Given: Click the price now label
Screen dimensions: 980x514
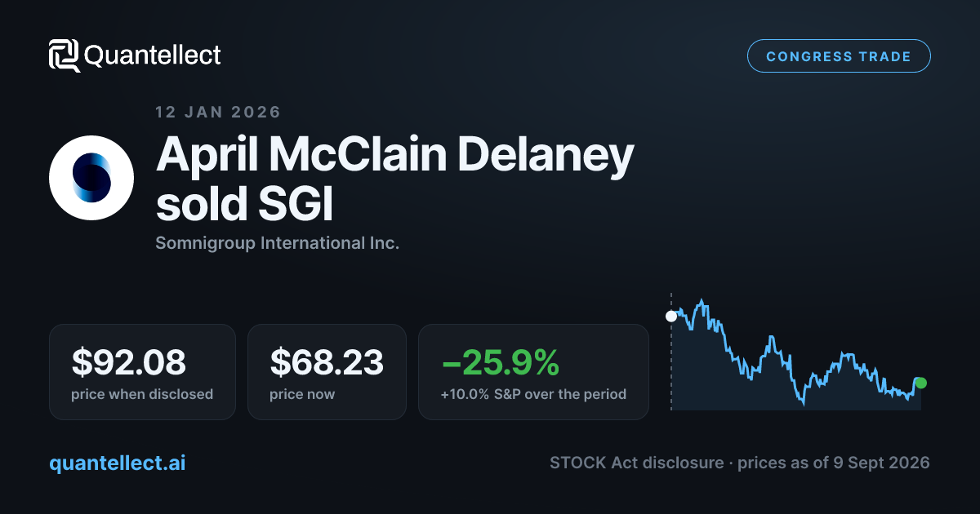Looking at the screenshot, I should pos(302,394).
